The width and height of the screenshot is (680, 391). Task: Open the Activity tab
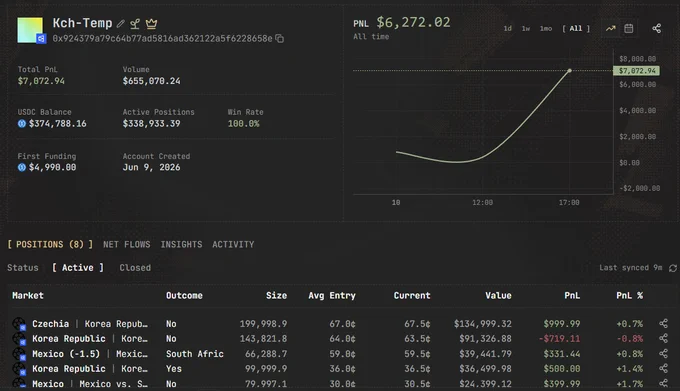coord(233,244)
